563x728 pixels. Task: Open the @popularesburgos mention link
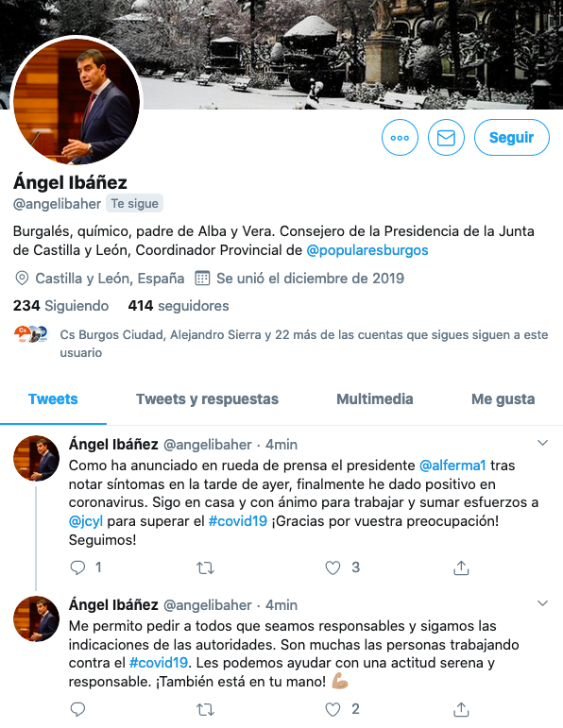click(367, 250)
